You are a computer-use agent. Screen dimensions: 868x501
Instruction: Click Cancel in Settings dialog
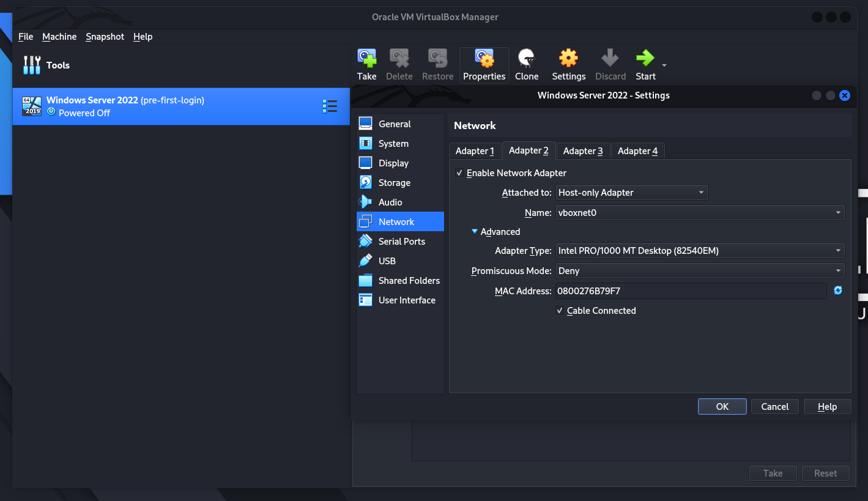pos(774,407)
